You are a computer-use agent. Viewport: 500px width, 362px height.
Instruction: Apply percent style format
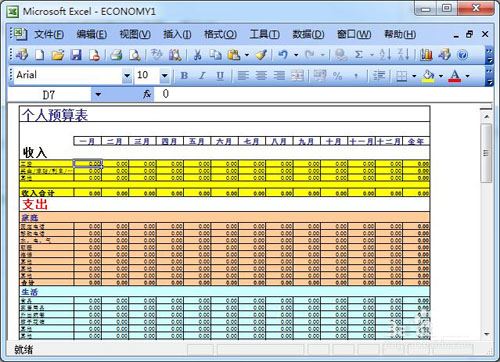(338, 76)
